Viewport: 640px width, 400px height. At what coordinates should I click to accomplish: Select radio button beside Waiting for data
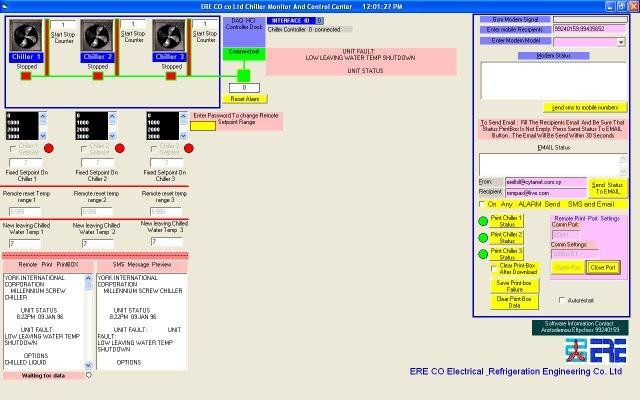pyautogui.click(x=89, y=375)
